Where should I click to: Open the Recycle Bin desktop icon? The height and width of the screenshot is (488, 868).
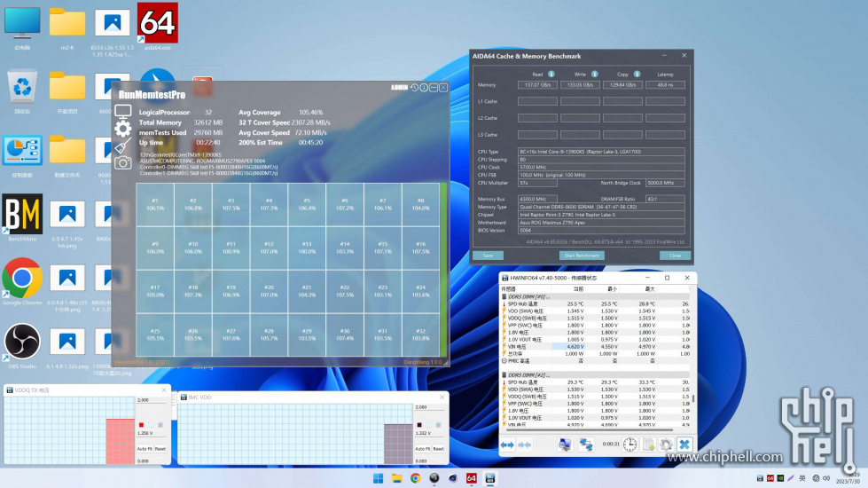(22, 91)
